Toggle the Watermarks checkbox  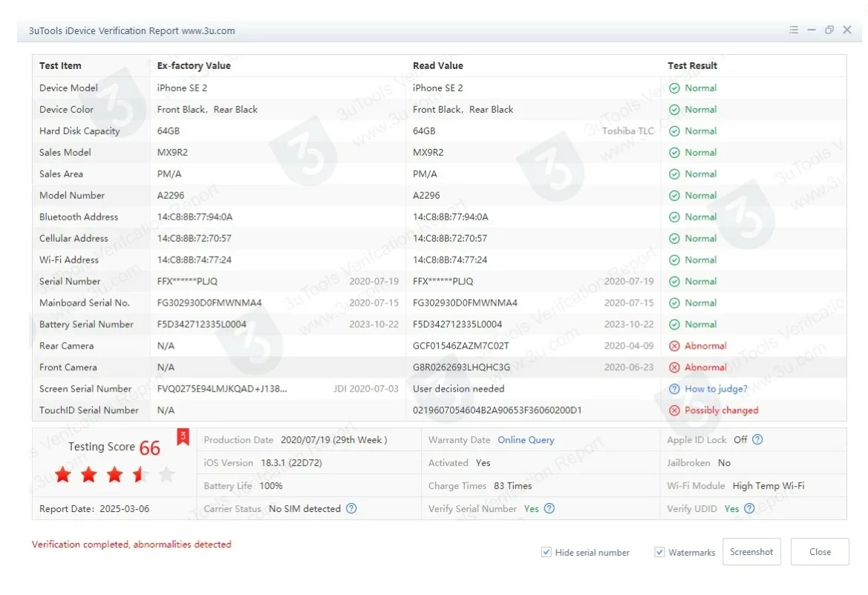(659, 553)
